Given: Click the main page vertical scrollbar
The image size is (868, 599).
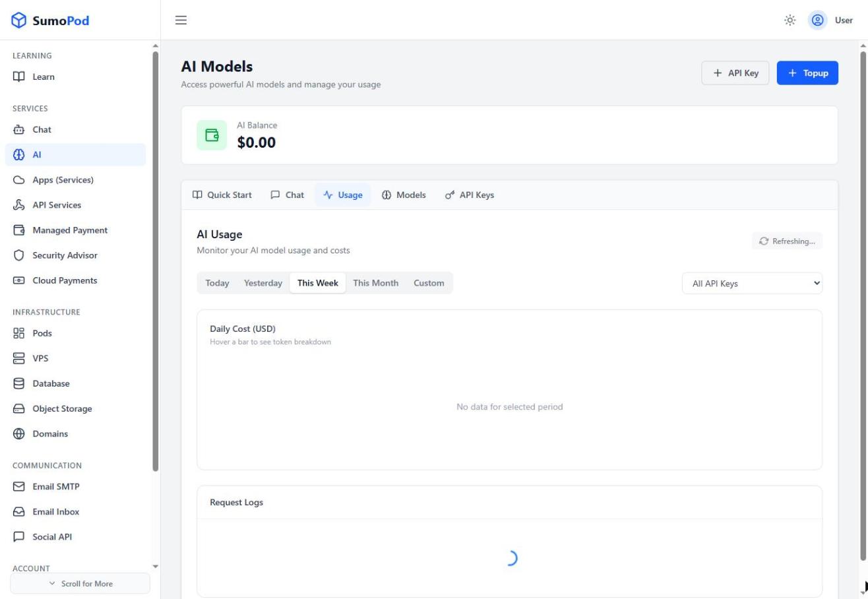Looking at the screenshot, I should (863, 307).
